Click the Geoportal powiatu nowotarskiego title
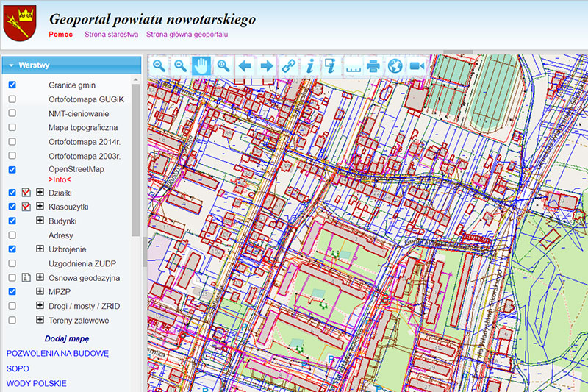 (152, 19)
